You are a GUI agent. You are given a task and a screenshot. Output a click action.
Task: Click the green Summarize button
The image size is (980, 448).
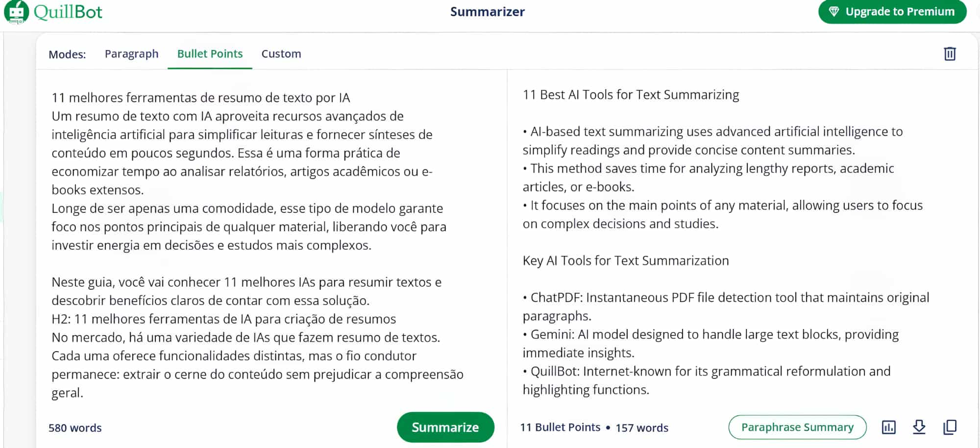445,427
